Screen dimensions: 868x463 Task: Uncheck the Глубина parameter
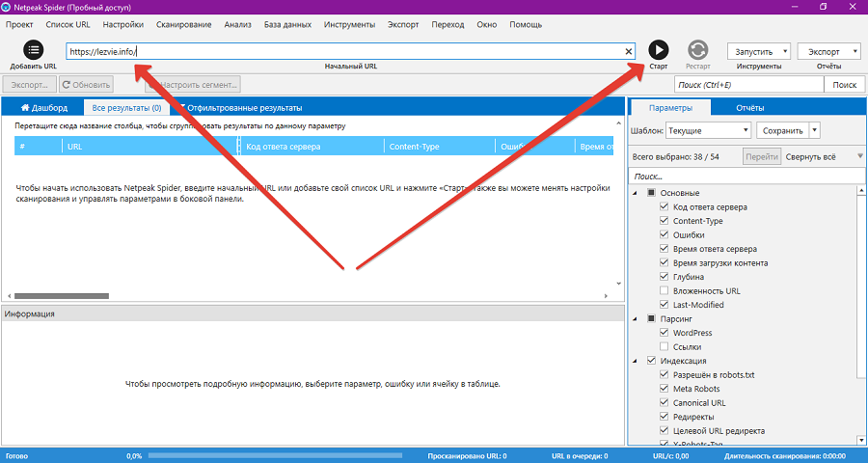click(x=664, y=277)
